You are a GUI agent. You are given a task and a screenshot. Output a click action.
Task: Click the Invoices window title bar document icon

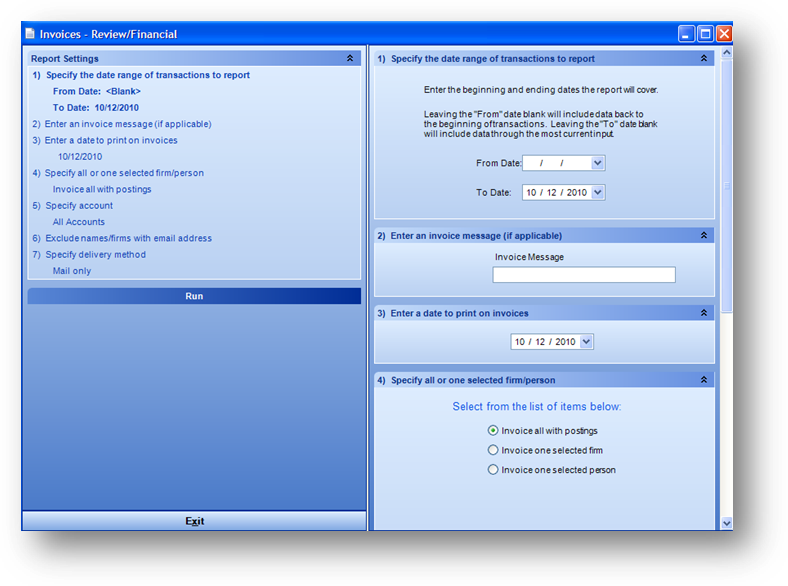tap(30, 34)
